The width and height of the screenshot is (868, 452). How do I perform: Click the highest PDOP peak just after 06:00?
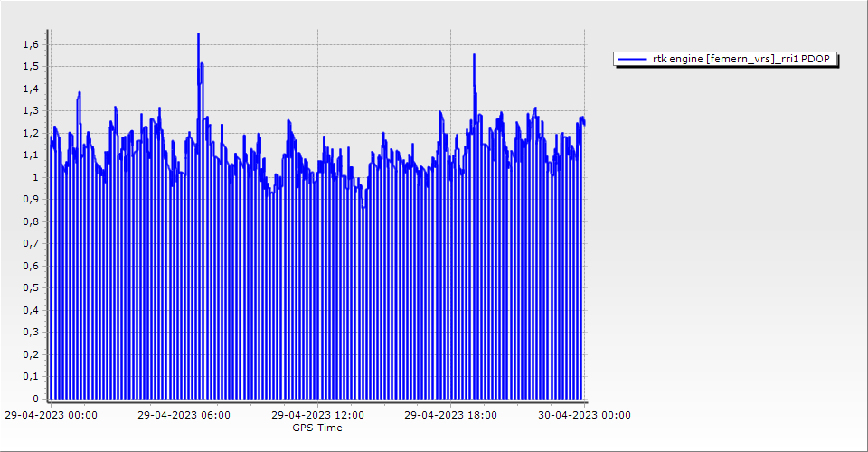click(198, 34)
